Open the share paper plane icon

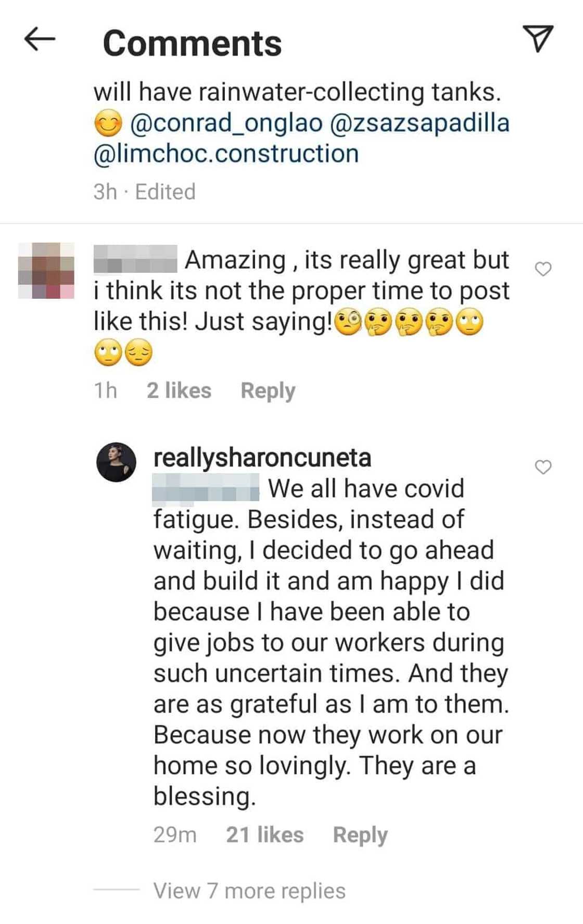(537, 39)
